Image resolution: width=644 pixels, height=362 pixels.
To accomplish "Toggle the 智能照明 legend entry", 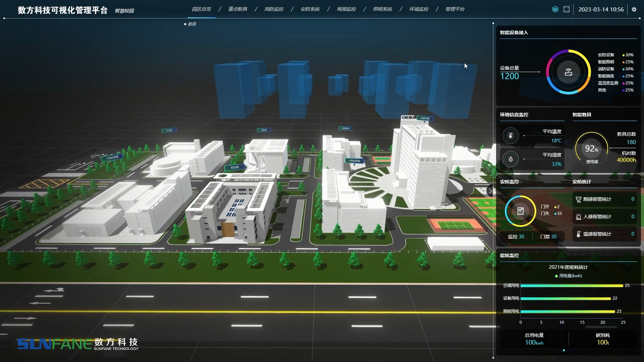I will tap(615, 62).
